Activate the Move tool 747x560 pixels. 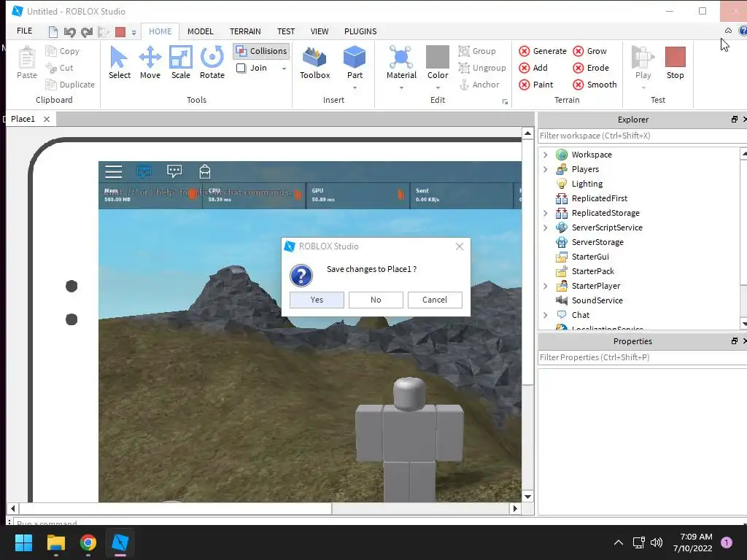pos(150,63)
